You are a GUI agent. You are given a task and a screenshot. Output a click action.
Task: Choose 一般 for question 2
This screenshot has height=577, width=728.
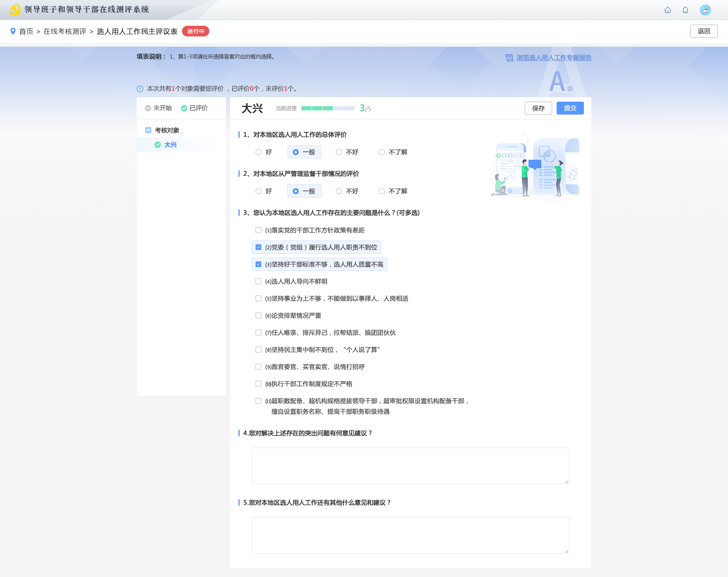click(304, 191)
